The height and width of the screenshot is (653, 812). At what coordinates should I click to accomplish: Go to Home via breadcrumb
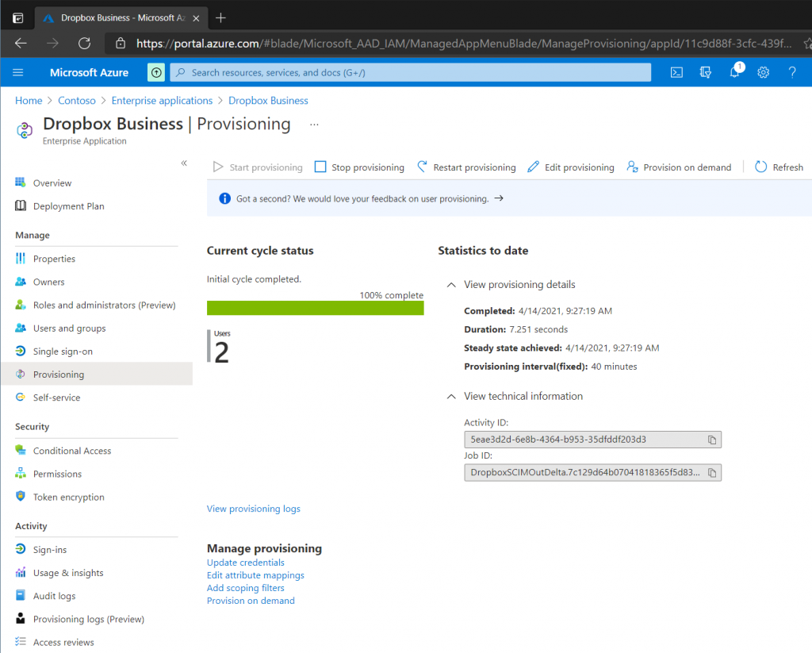[29, 101]
